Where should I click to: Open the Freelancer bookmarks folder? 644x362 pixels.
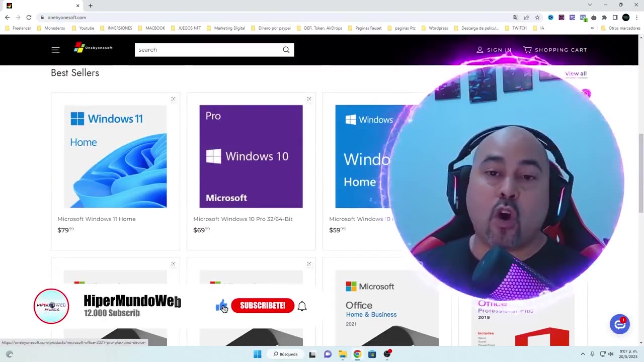click(18, 28)
